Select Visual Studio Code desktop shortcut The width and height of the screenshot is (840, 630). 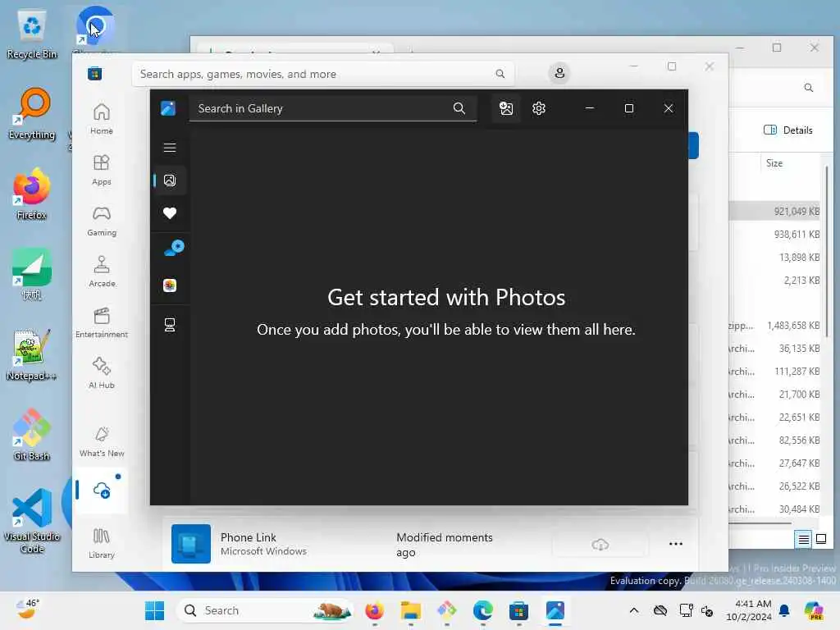[32, 521]
